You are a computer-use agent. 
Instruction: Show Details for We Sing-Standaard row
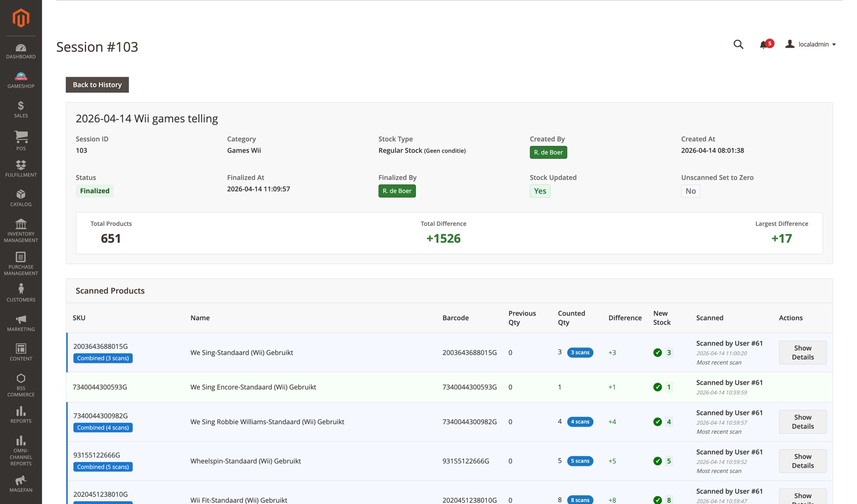tap(803, 353)
